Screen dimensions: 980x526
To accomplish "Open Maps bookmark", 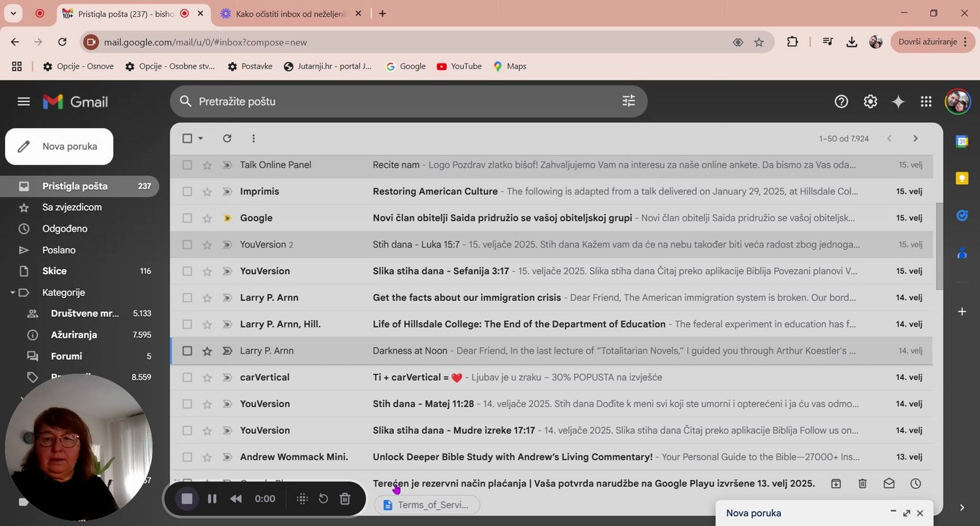I will coord(510,66).
